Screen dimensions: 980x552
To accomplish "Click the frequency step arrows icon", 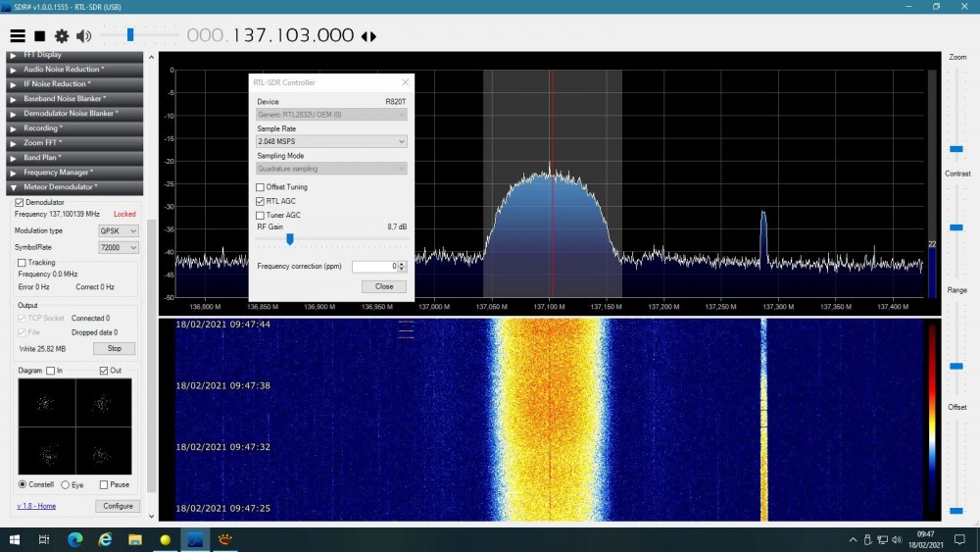I will point(368,36).
